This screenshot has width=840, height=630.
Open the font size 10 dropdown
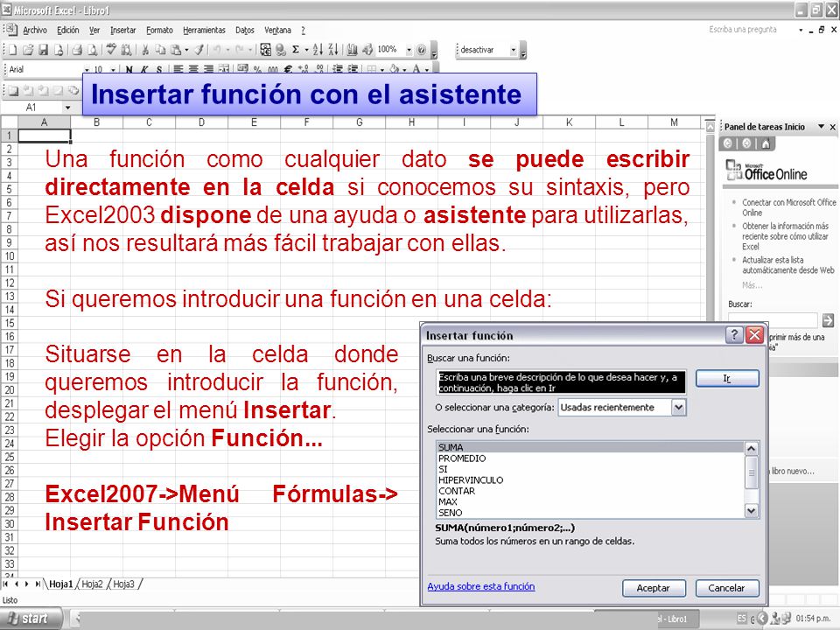(x=113, y=70)
